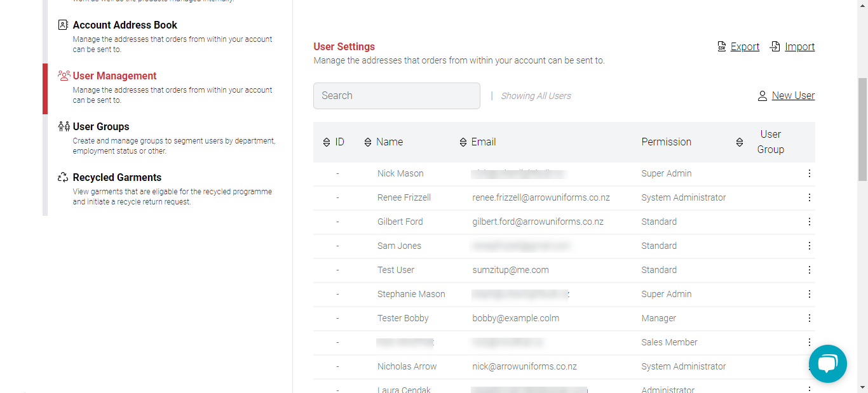
Task: Click the Import file icon
Action: pyautogui.click(x=775, y=46)
